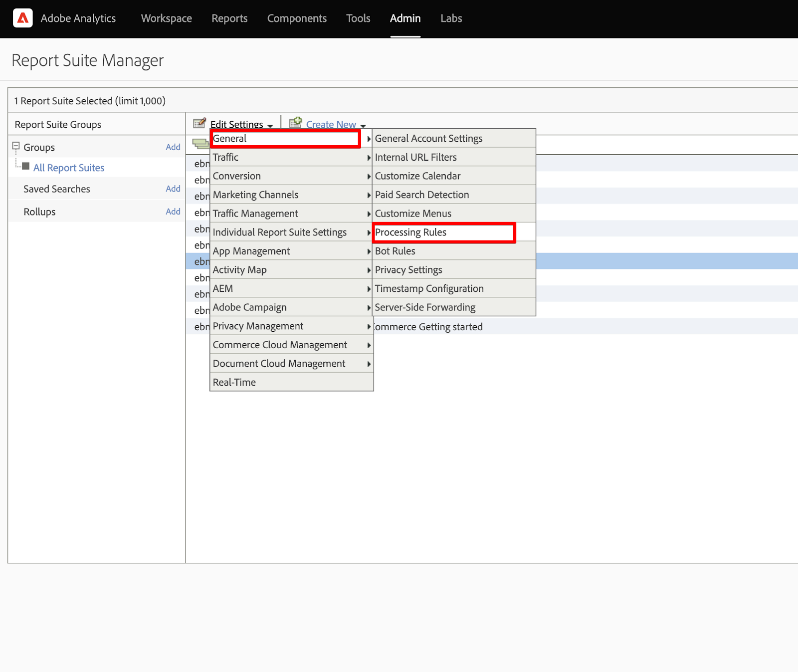Open Individual Report Suite Settings submenu
This screenshot has width=798, height=672.
point(292,232)
